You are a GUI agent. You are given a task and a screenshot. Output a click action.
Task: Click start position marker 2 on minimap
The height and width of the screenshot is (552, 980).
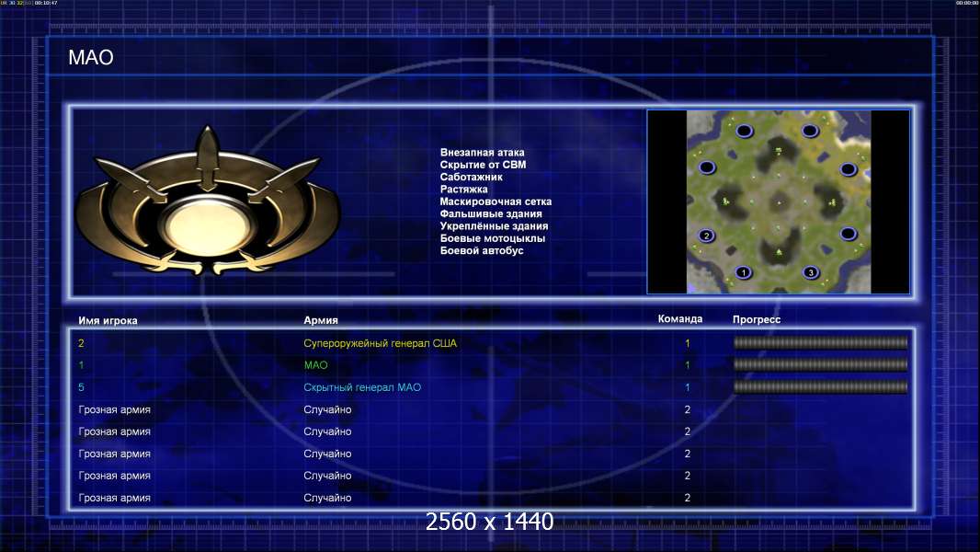click(x=706, y=236)
